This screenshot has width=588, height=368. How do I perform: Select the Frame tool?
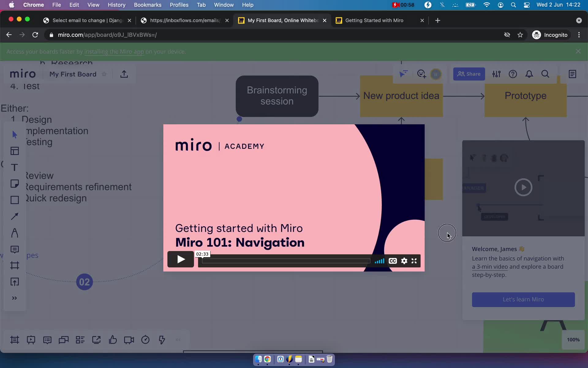coord(14,265)
